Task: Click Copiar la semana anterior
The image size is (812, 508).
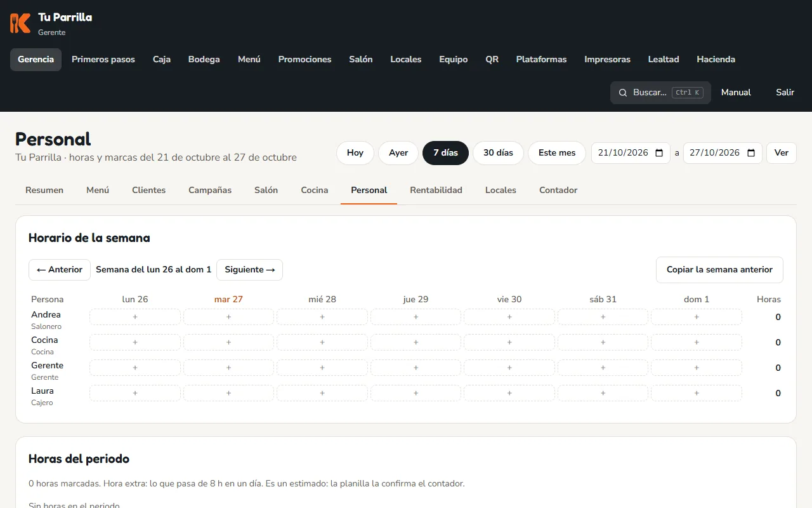Action: [x=719, y=270]
